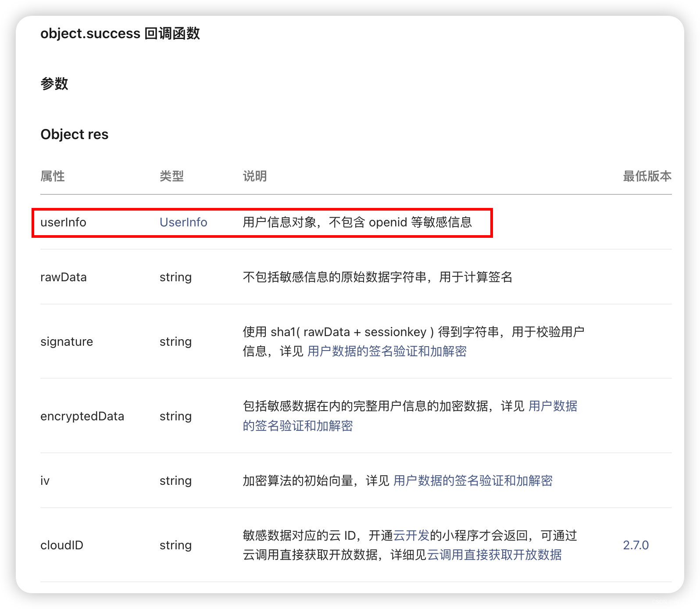Click text 敏感数据对应的云 ID
700x609 pixels.
click(299, 536)
